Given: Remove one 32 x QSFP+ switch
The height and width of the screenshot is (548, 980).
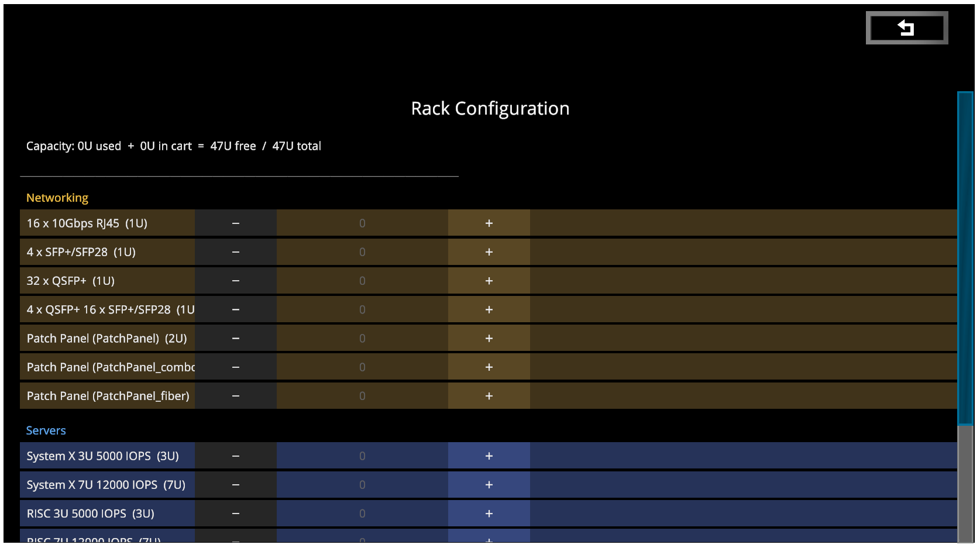Looking at the screenshot, I should click(x=236, y=281).
